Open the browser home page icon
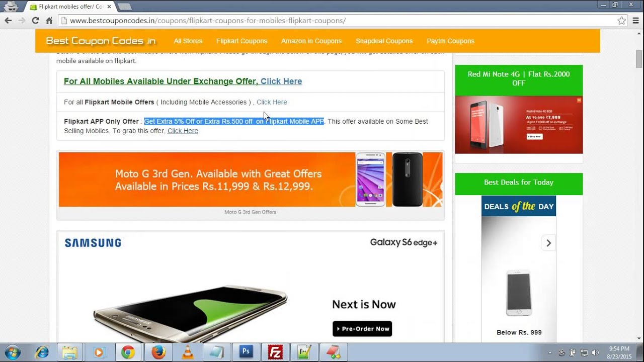The image size is (644, 362). [x=49, y=21]
